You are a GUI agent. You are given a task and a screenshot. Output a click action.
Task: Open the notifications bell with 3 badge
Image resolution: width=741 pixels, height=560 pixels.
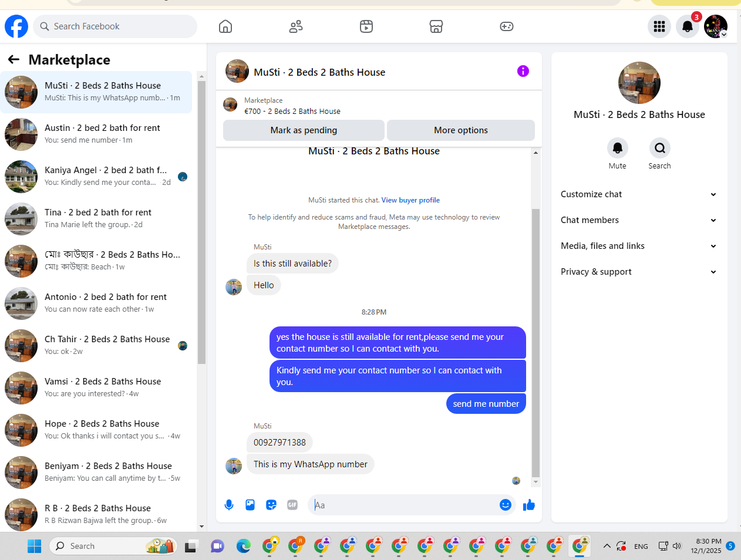688,26
